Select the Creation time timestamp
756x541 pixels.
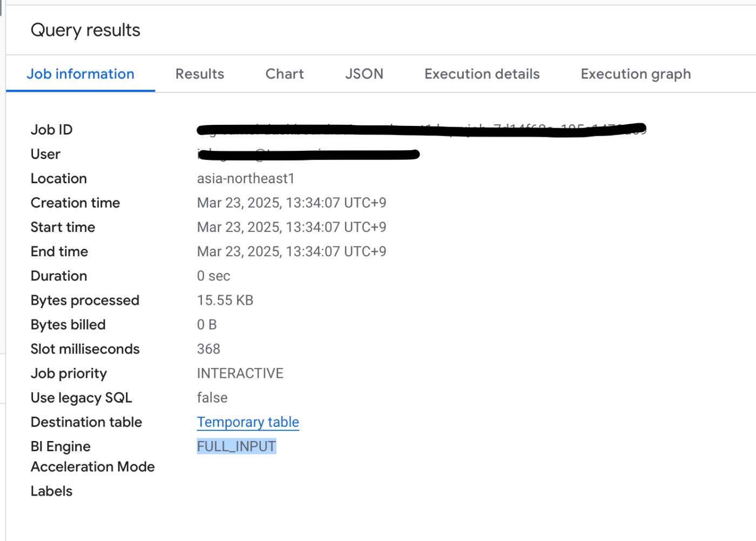pyautogui.click(x=292, y=203)
